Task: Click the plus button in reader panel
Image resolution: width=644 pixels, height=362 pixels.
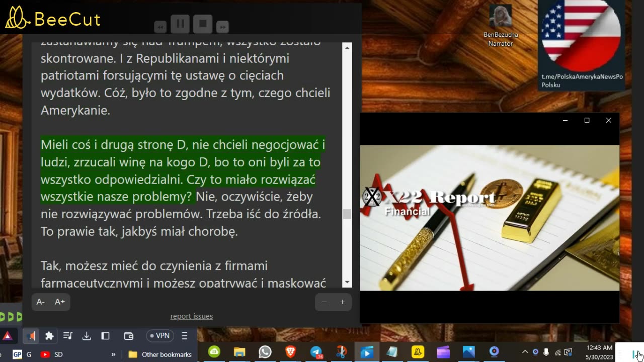Action: [x=343, y=302]
